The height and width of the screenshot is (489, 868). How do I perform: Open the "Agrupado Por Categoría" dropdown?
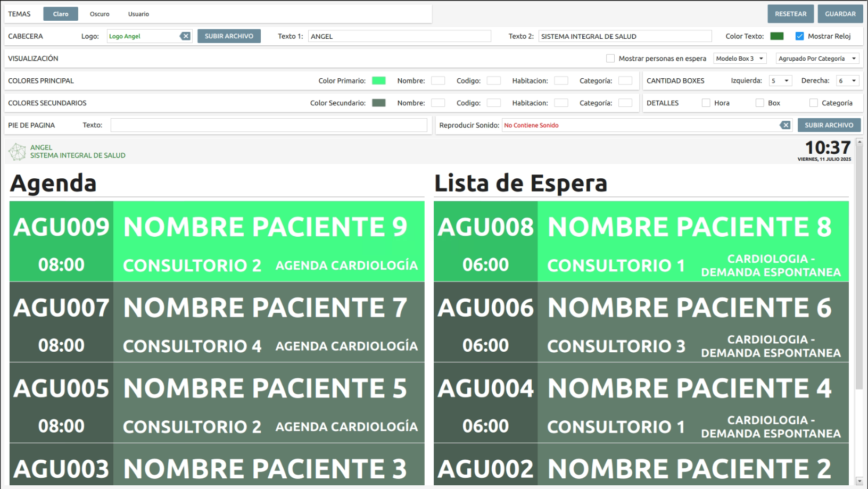(x=817, y=59)
